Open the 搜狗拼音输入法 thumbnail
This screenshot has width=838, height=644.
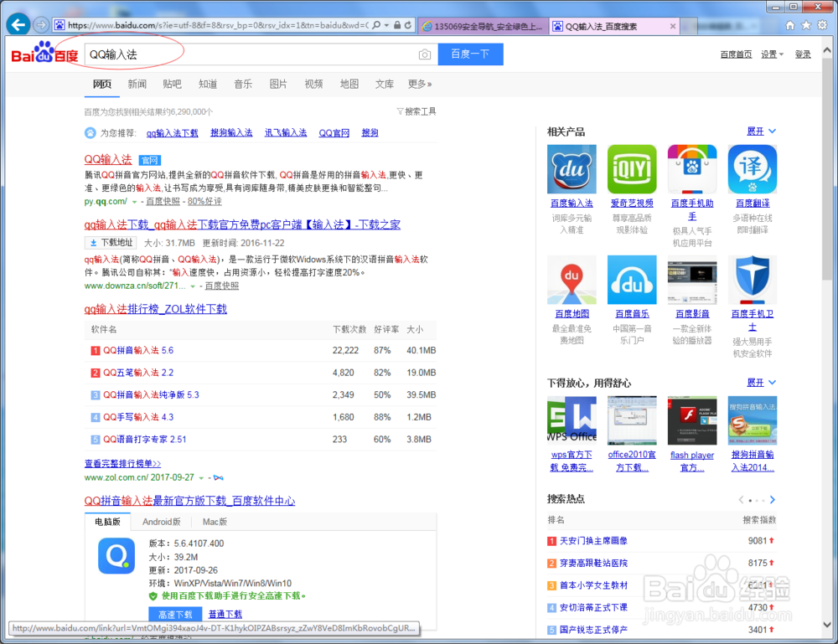click(753, 420)
